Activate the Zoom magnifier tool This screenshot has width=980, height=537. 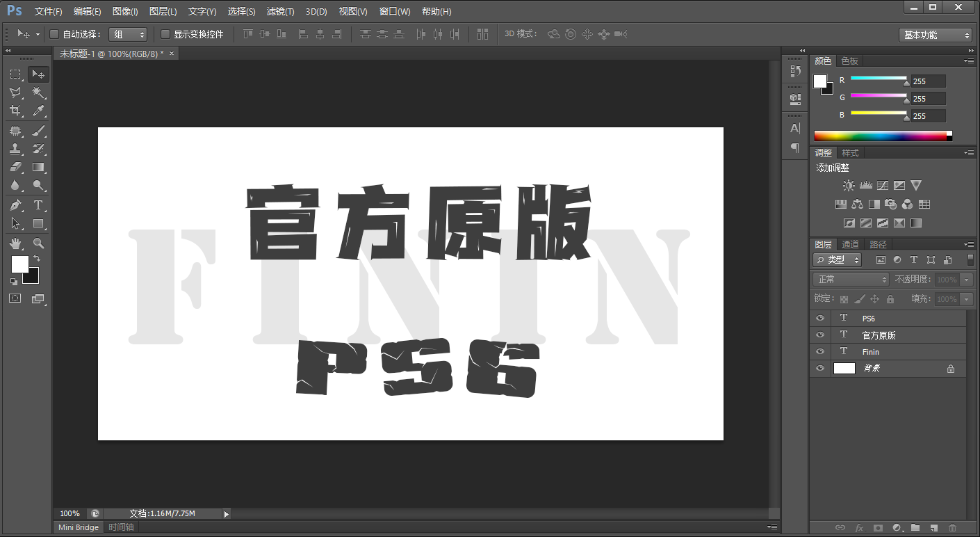(38, 243)
